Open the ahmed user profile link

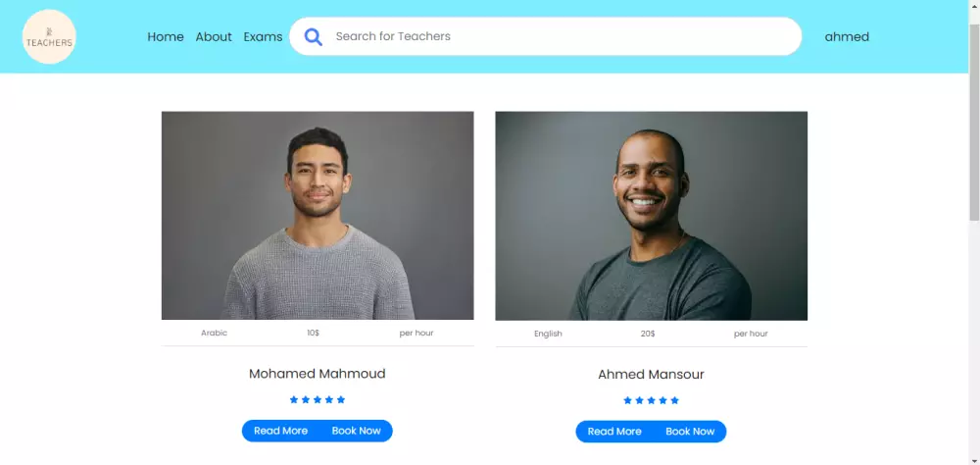[847, 37]
